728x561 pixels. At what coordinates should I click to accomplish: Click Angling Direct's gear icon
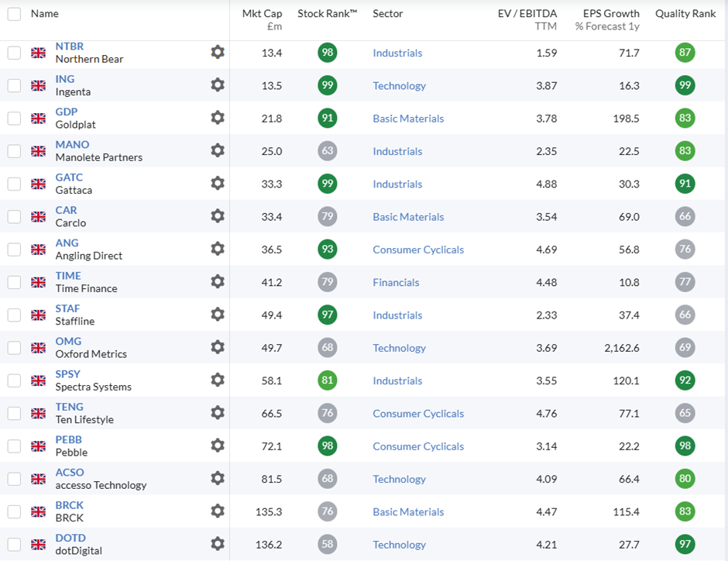[x=218, y=249]
